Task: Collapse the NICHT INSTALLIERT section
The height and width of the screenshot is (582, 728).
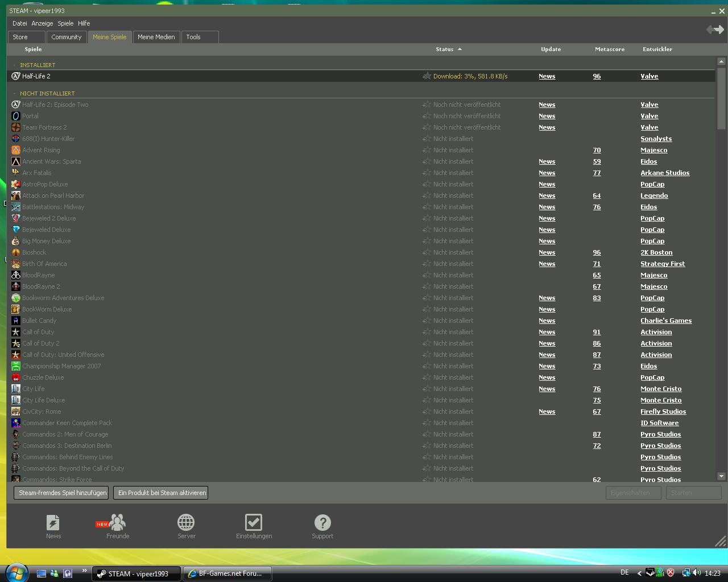Action: (x=15, y=93)
